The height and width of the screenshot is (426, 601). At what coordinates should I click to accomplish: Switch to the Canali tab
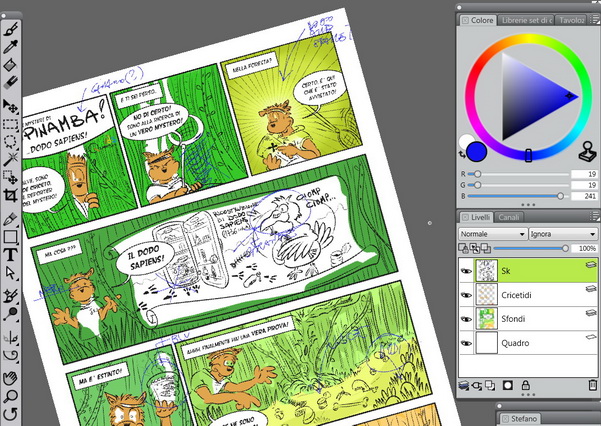pyautogui.click(x=509, y=217)
